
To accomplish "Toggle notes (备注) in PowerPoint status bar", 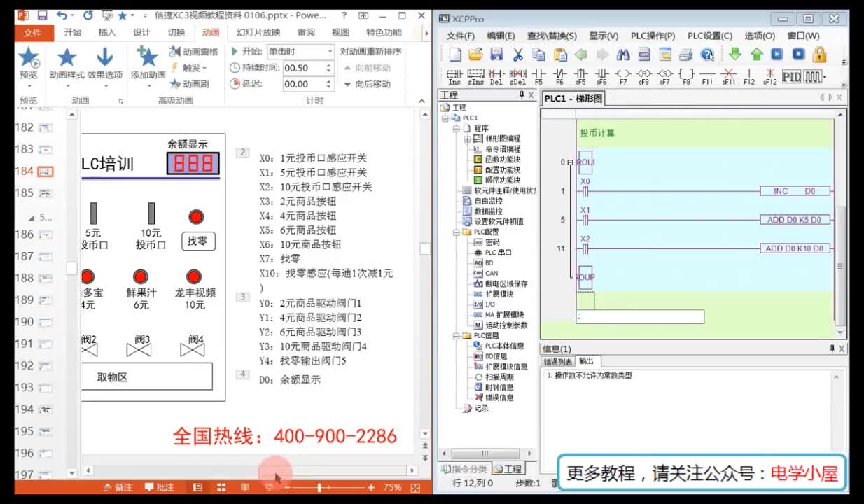I will pos(118,487).
